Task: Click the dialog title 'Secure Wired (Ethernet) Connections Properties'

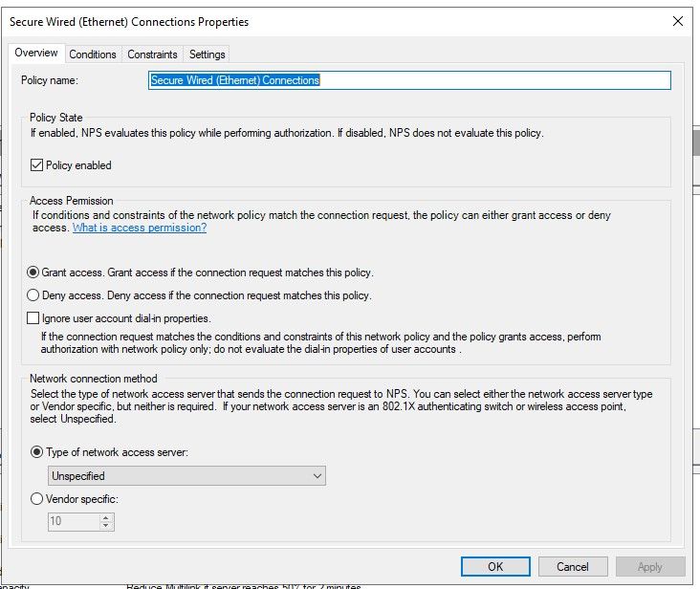Action: tap(129, 22)
